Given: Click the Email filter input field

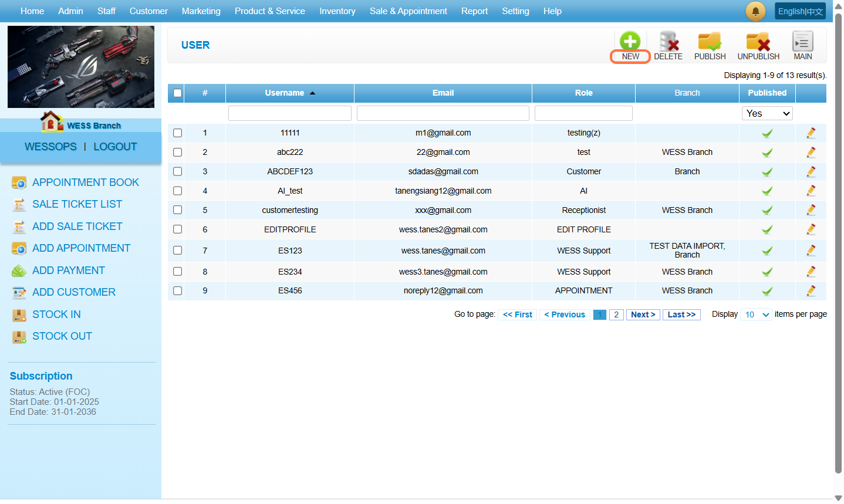Looking at the screenshot, I should tap(443, 113).
